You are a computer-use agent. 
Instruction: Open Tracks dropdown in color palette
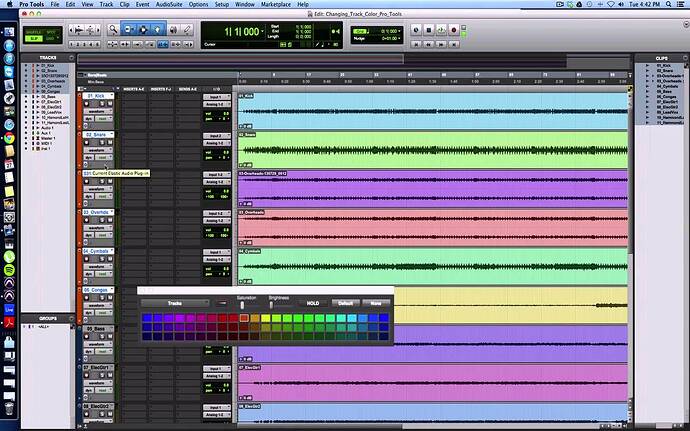coord(175,303)
